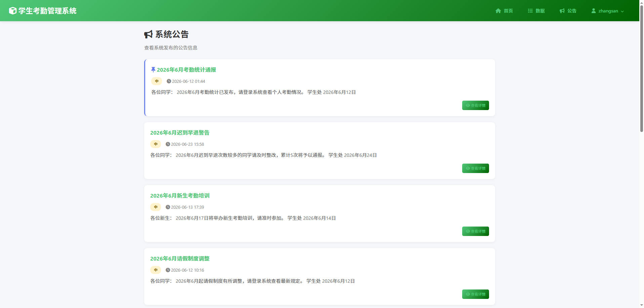Click subtitle 查看系统发布的公告信息
This screenshot has height=308, width=644.
(171, 48)
